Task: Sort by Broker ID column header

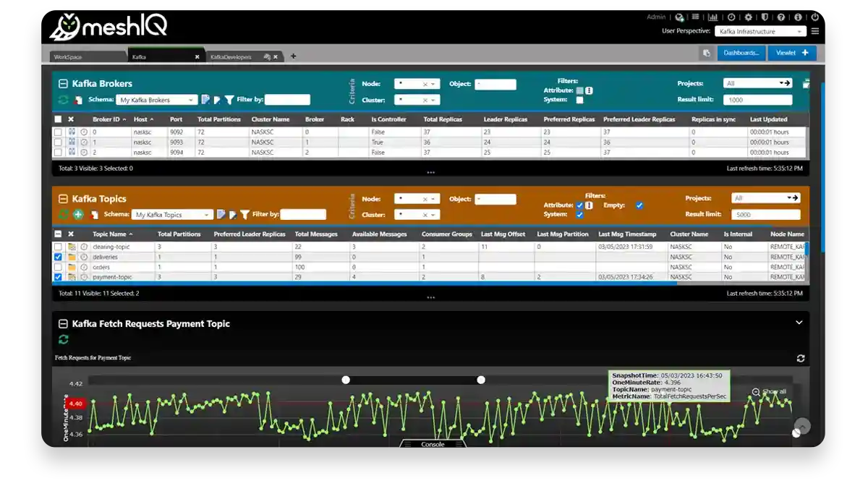Action: click(x=106, y=119)
